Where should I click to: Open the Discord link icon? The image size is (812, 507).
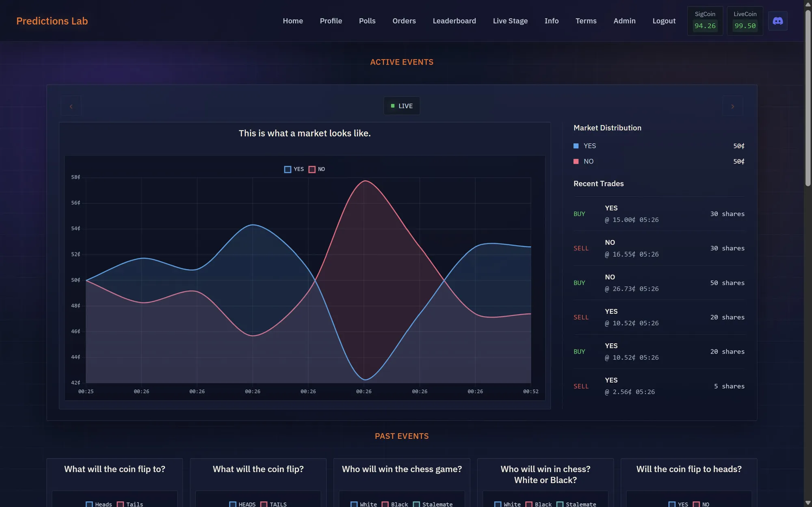pos(777,21)
